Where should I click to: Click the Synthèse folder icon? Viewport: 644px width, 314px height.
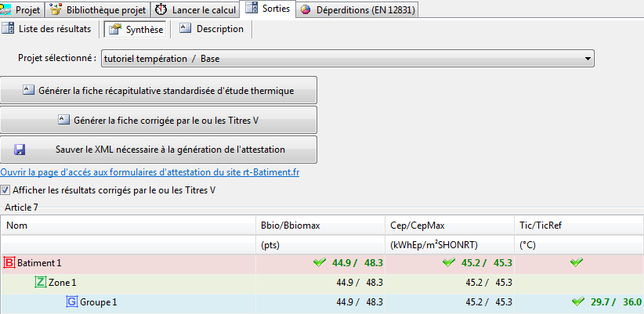[115, 29]
